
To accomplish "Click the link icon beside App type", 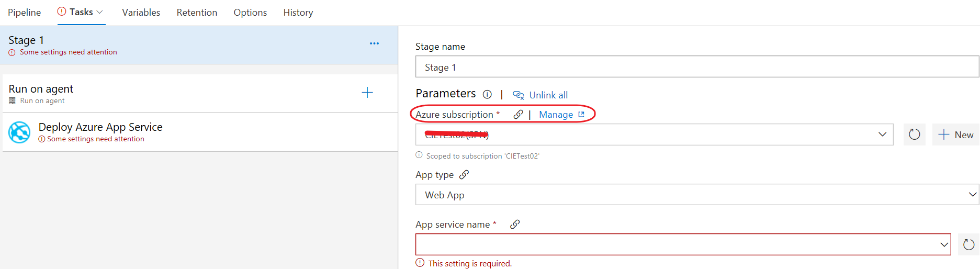I will (464, 175).
